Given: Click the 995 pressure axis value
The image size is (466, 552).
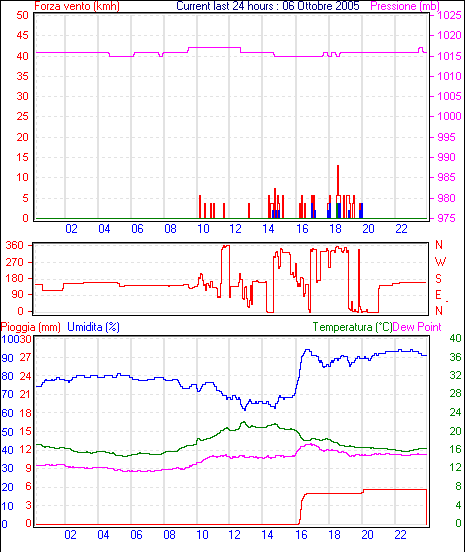Looking at the screenshot, I should click(x=446, y=137).
